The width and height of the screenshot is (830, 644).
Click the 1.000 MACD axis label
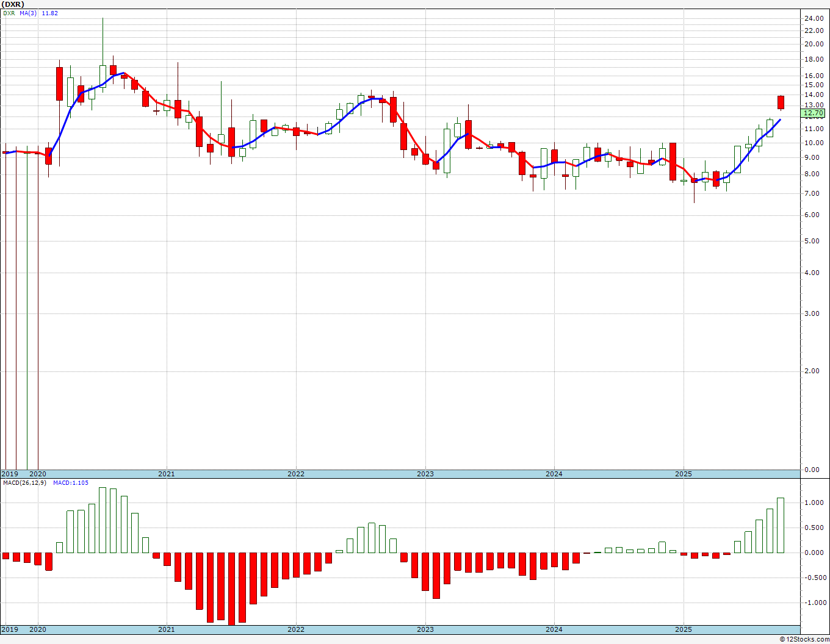(x=815, y=503)
